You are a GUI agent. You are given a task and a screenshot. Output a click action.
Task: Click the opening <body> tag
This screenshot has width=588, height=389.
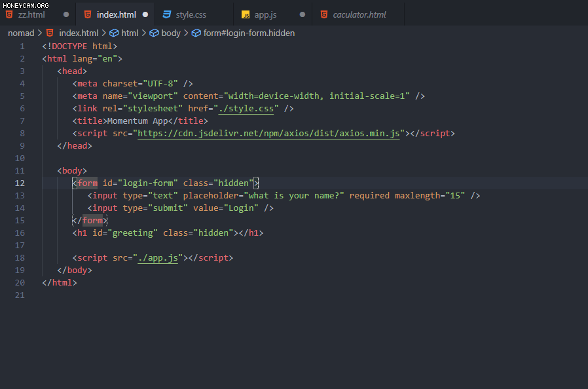pos(72,171)
